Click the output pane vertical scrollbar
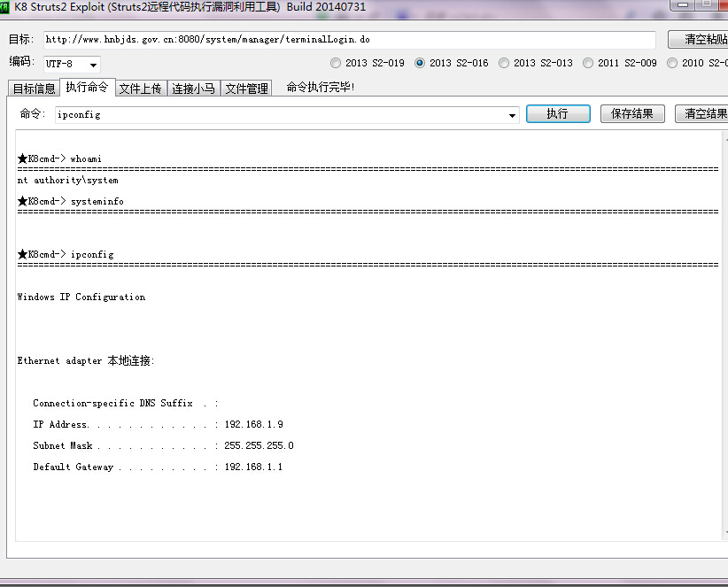728x587 pixels. pyautogui.click(x=725, y=335)
